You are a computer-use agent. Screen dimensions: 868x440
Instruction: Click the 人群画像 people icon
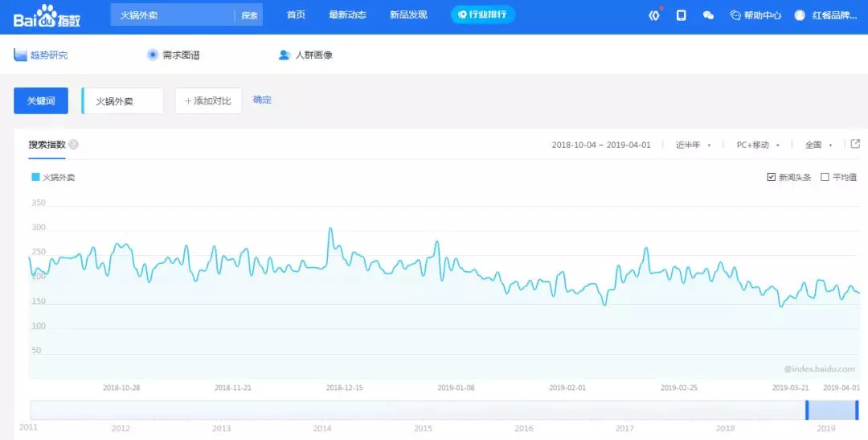coord(285,55)
